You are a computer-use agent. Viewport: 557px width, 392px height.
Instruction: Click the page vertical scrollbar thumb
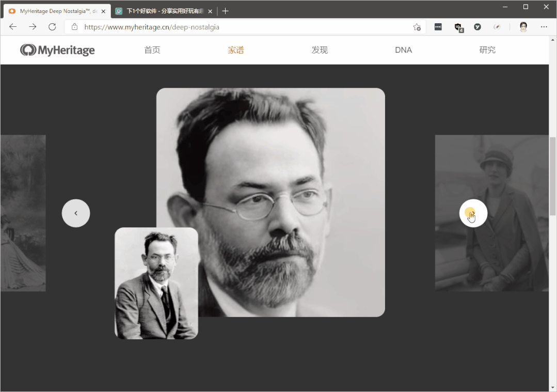[553, 176]
